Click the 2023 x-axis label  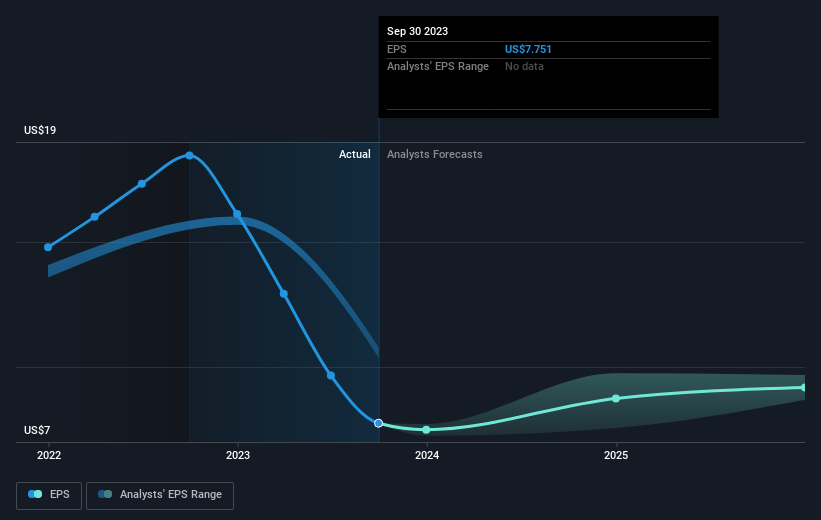(x=238, y=456)
